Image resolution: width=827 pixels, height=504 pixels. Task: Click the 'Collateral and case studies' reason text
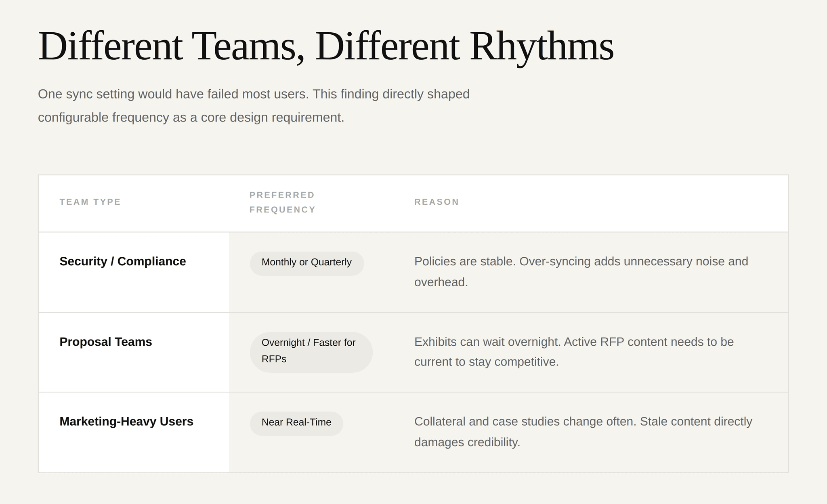click(x=583, y=432)
